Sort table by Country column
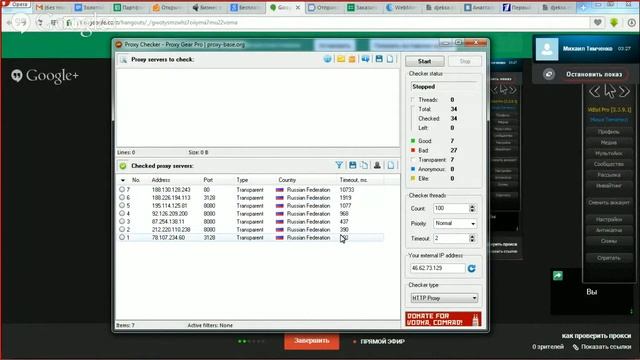The width and height of the screenshot is (640, 360). (x=287, y=180)
